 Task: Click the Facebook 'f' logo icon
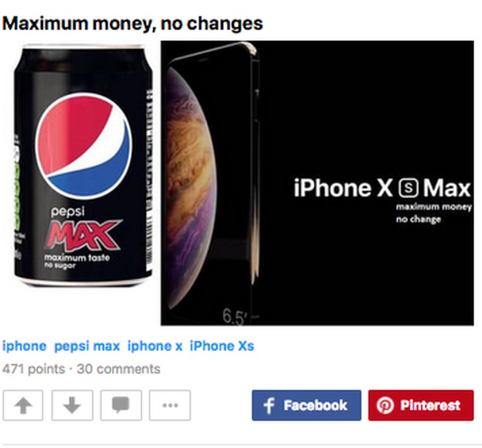coord(269,406)
